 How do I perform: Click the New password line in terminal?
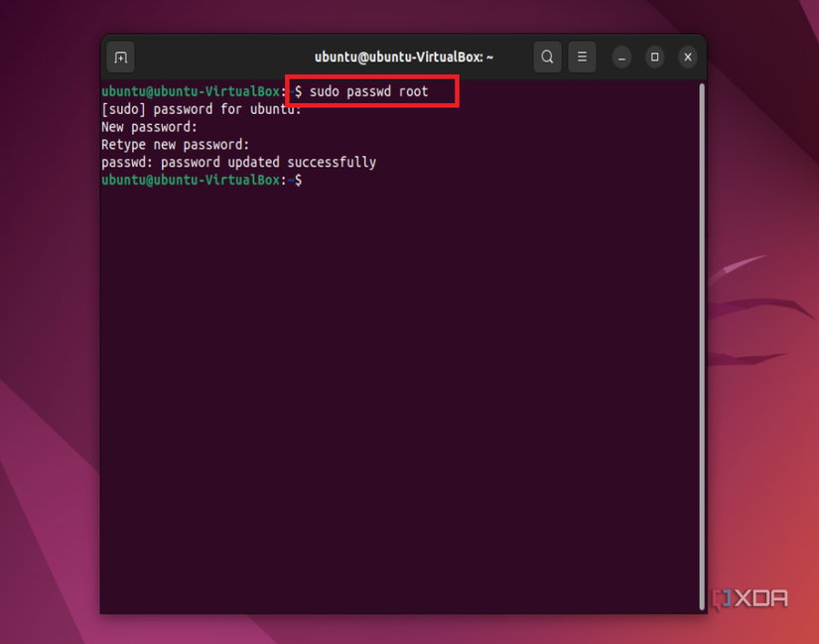point(151,126)
